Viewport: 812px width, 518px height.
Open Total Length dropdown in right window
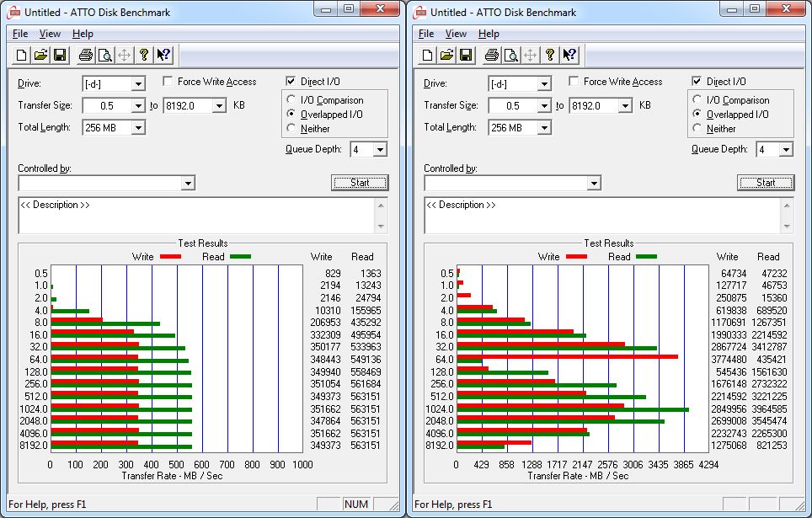point(544,127)
